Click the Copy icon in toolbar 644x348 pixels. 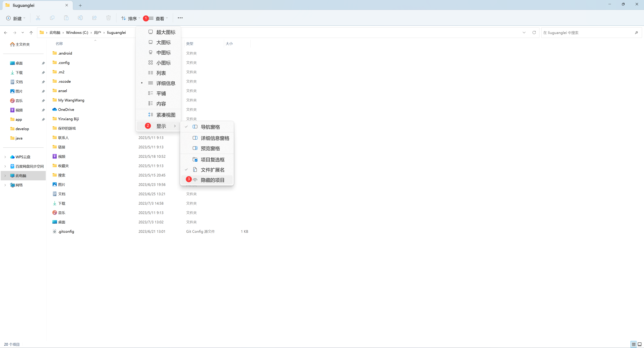point(52,18)
